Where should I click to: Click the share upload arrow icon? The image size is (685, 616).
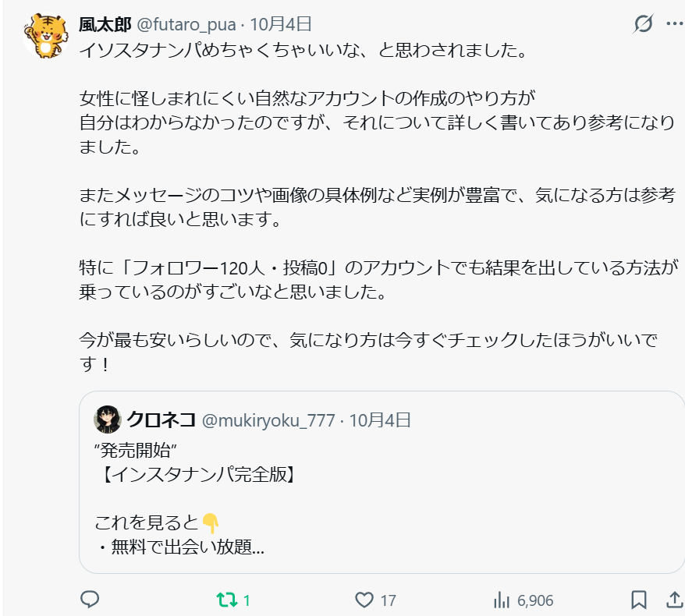pyautogui.click(x=673, y=600)
